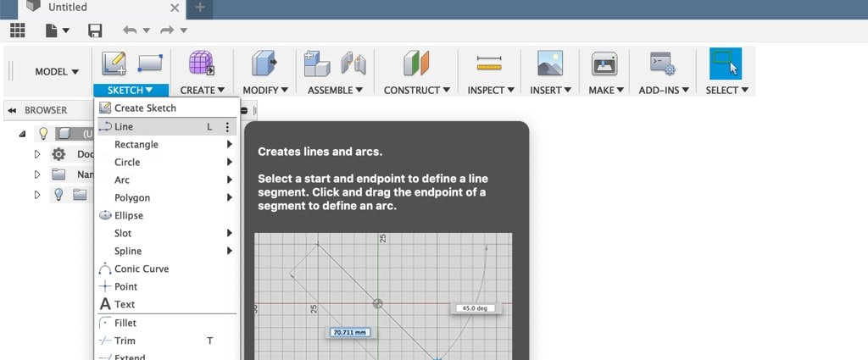Open the undo history dropdown arrow
868x360 pixels.
click(146, 30)
